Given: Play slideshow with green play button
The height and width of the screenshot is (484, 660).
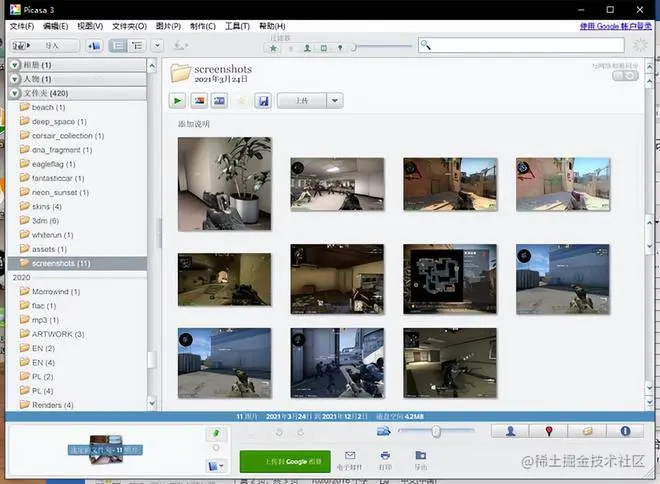Looking at the screenshot, I should click(x=178, y=101).
